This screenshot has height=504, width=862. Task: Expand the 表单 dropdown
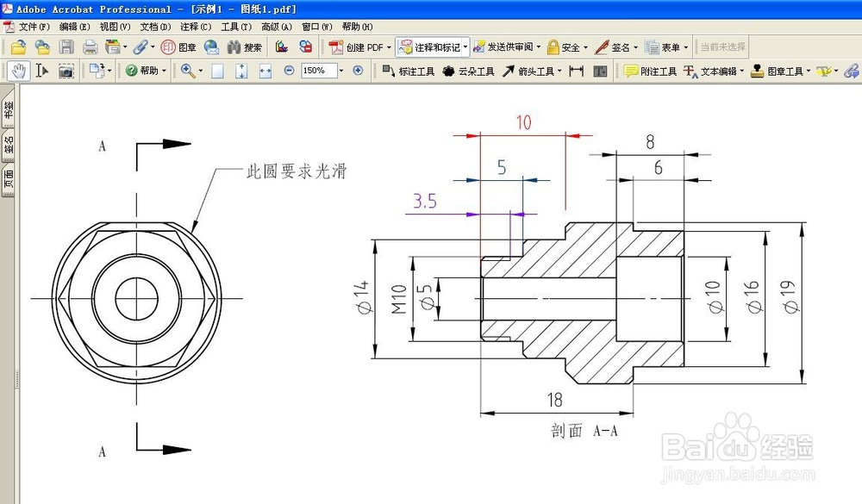685,48
